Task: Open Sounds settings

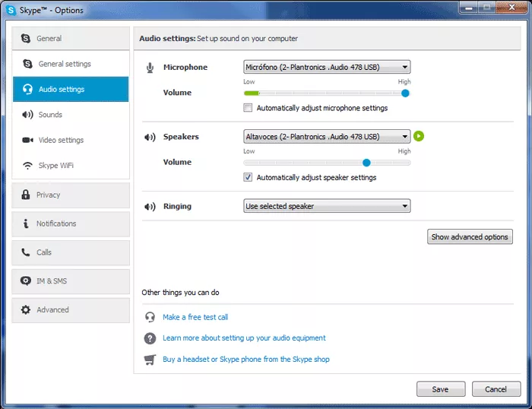Action: [71, 115]
